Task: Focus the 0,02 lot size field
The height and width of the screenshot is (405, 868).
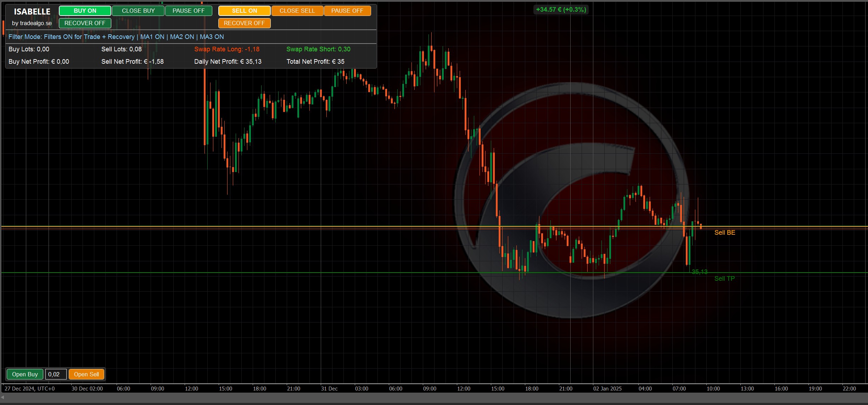Action: [56, 374]
